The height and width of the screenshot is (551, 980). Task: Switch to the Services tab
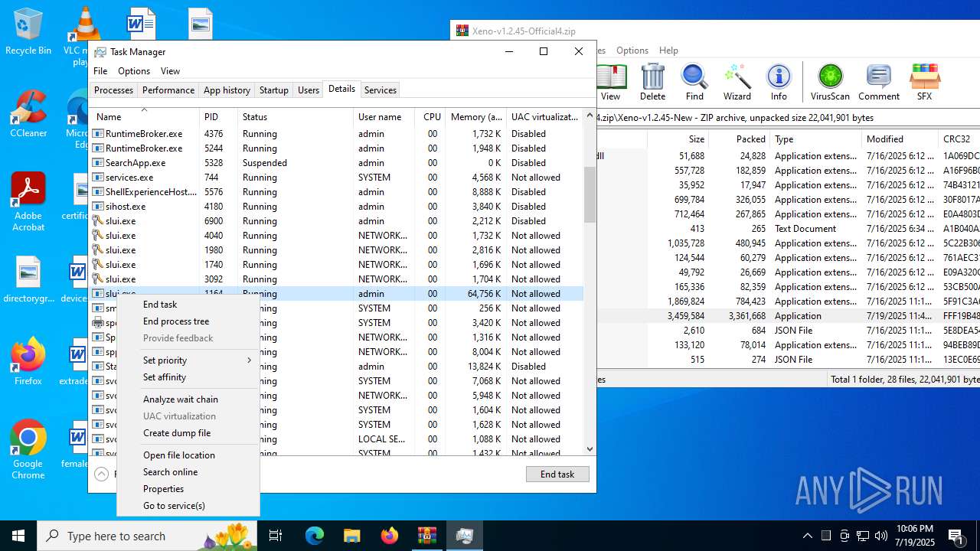coord(381,90)
